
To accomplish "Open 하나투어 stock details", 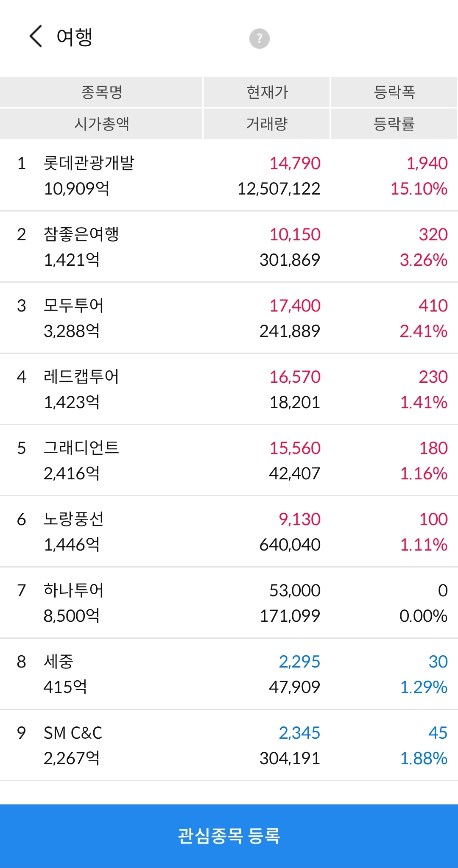I will pos(229,603).
